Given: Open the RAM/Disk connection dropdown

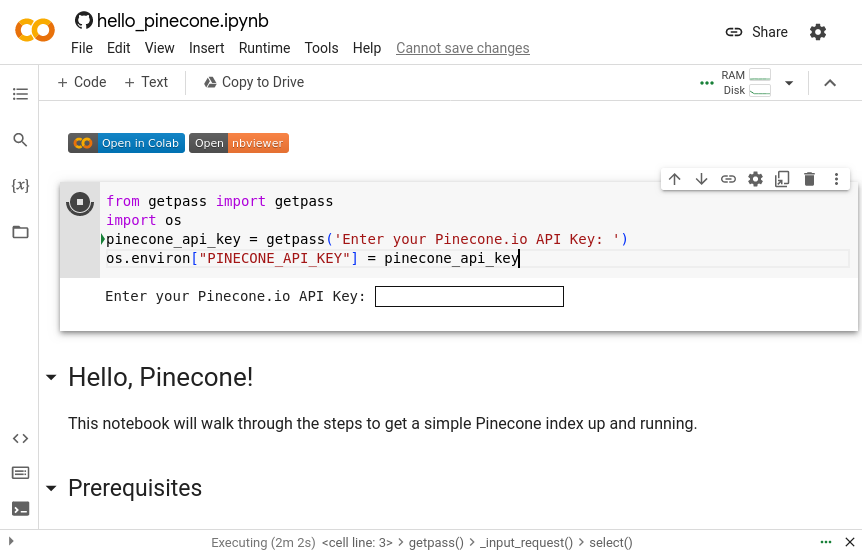Looking at the screenshot, I should pyautogui.click(x=789, y=83).
